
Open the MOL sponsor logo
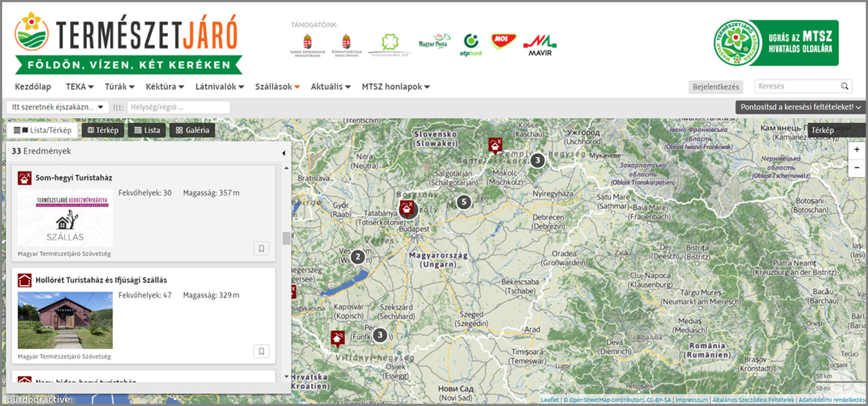pyautogui.click(x=503, y=41)
